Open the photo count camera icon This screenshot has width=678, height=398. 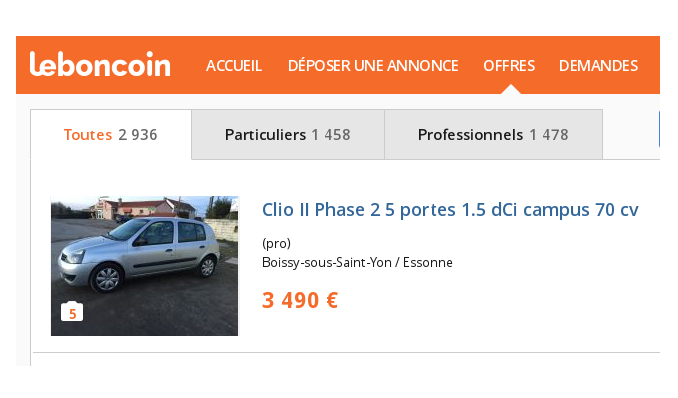tap(72, 311)
